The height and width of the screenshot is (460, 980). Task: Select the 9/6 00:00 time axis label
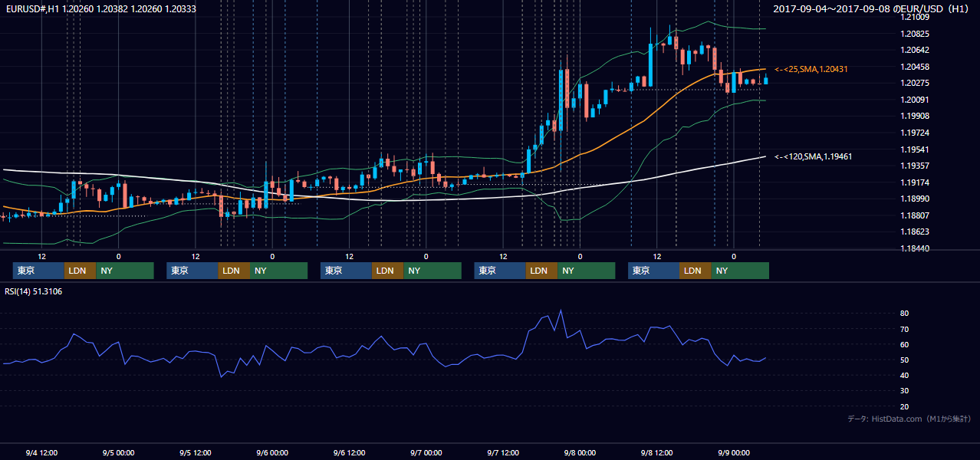pyautogui.click(x=272, y=452)
